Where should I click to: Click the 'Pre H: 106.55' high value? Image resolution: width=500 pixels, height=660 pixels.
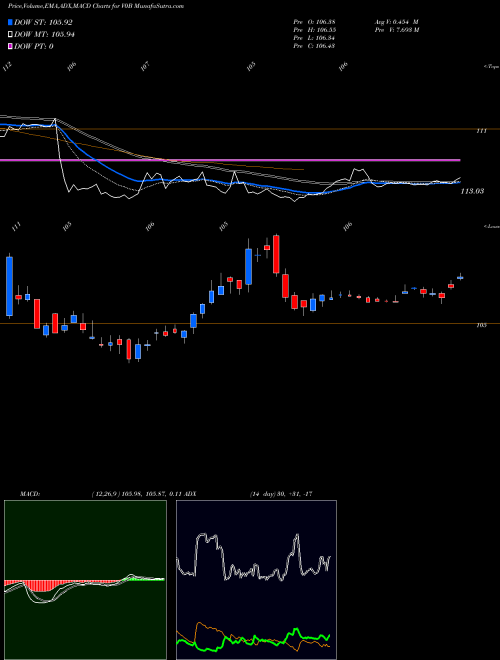314,30
